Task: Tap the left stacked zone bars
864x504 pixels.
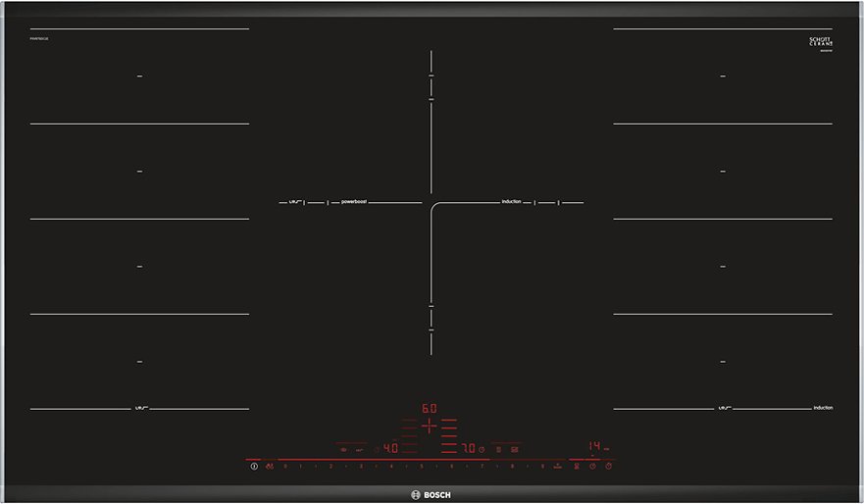Action: [409, 436]
